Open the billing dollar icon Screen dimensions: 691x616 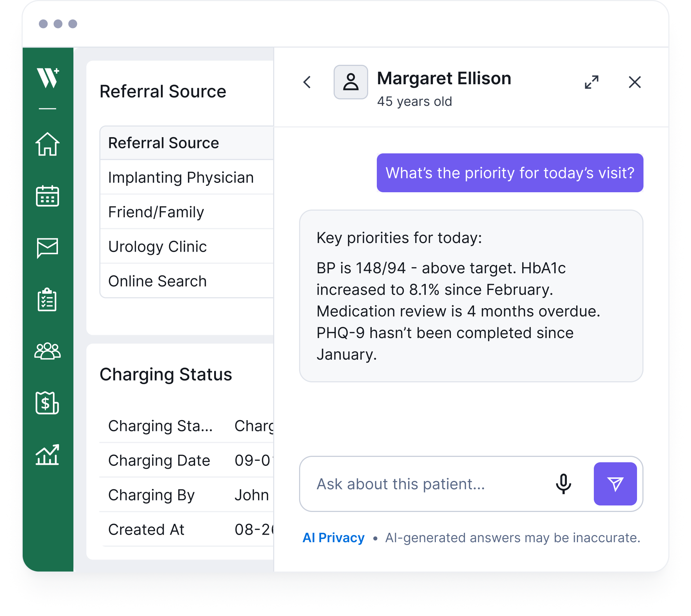pyautogui.click(x=47, y=403)
